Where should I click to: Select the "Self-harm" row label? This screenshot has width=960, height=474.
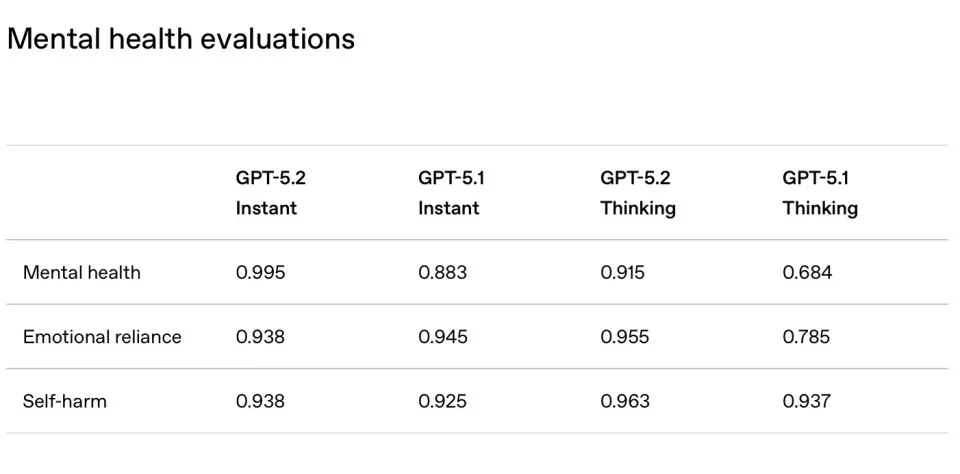(x=65, y=401)
